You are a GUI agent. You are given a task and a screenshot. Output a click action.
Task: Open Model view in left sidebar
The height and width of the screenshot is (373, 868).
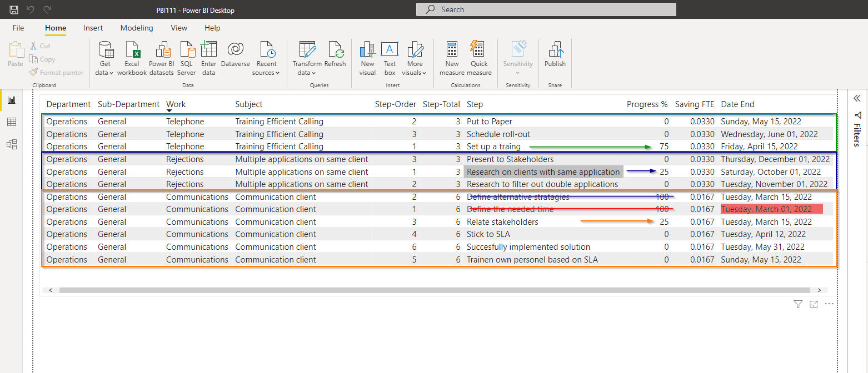11,144
